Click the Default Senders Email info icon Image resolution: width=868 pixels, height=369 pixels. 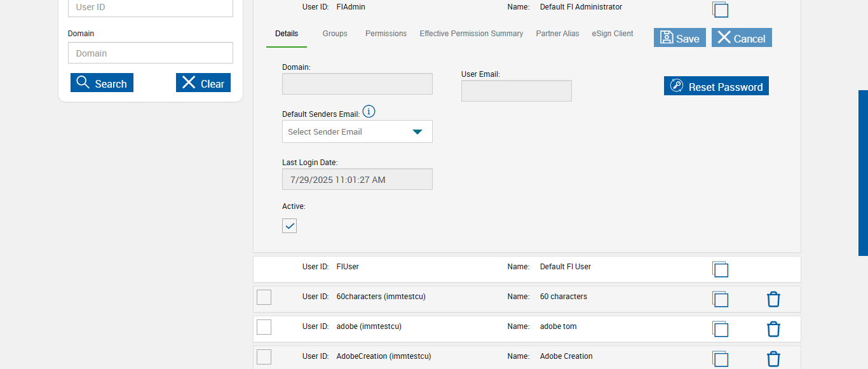click(369, 112)
